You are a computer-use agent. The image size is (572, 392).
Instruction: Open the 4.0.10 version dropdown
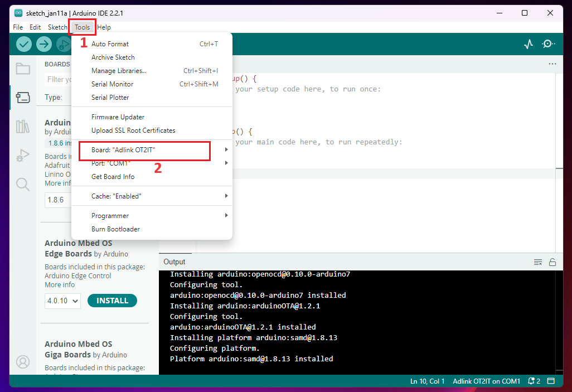point(62,301)
